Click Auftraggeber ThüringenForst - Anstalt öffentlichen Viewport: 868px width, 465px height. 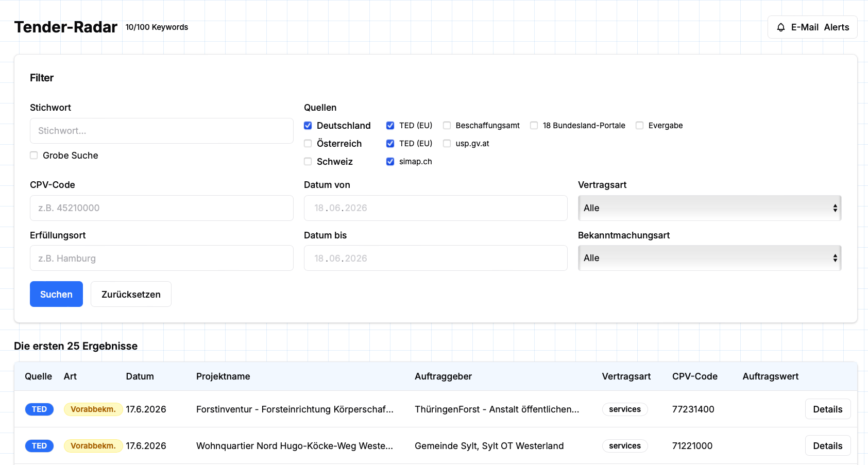pyautogui.click(x=497, y=409)
